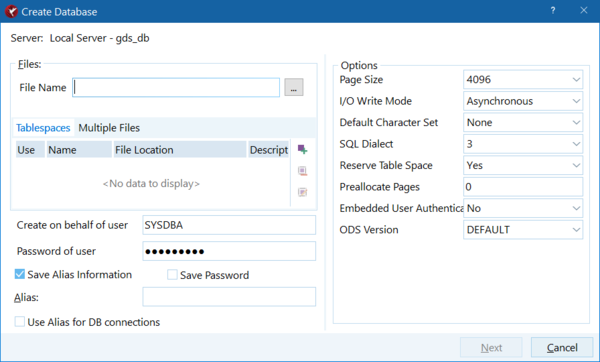This screenshot has width=600, height=362.
Task: Click the File Location column header
Action: coord(180,150)
